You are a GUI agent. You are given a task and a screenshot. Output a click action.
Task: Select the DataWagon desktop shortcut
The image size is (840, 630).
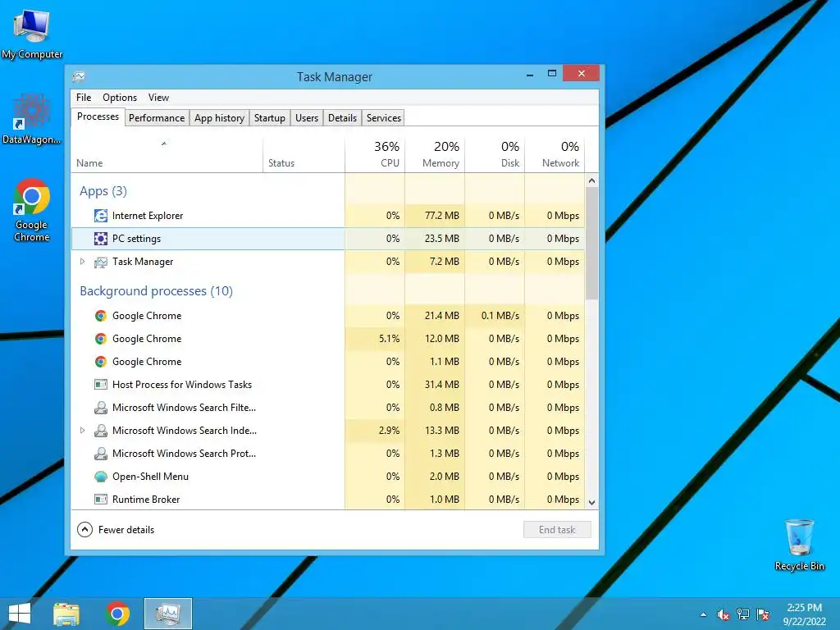pos(32,119)
